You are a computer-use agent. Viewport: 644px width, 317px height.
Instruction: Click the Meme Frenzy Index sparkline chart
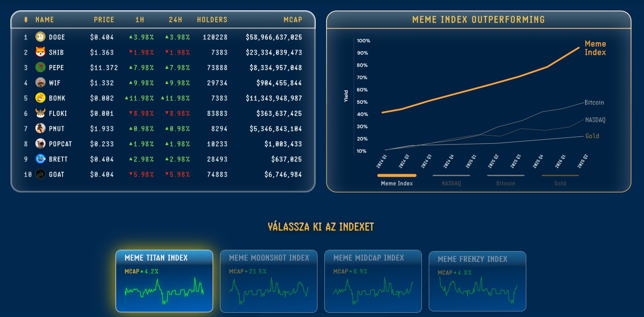coord(478,291)
